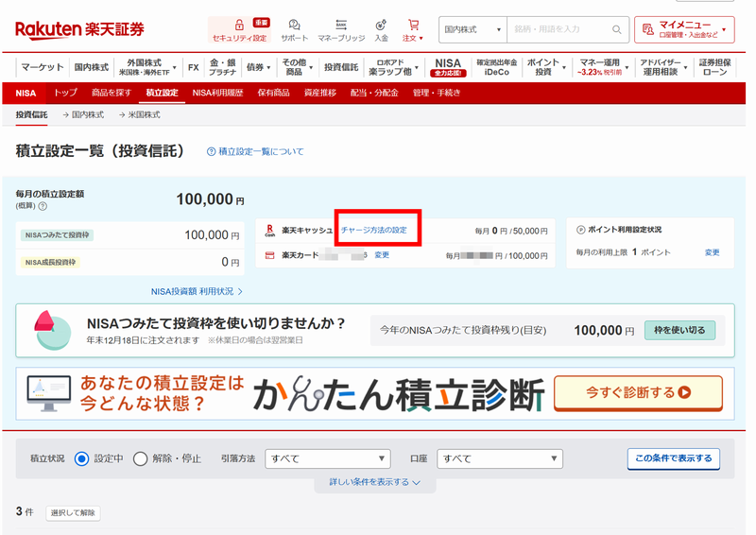Open the FX menu item

pyautogui.click(x=194, y=67)
